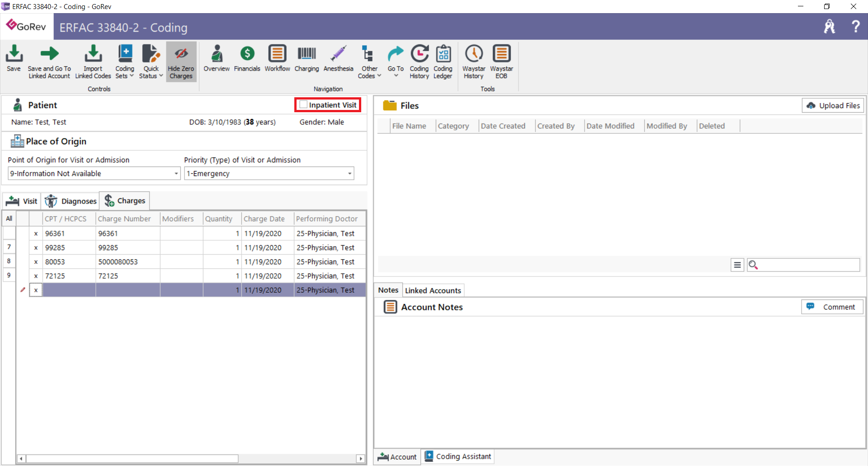Click x on the blank new charge row
The height and width of the screenshot is (466, 868).
(x=36, y=290)
